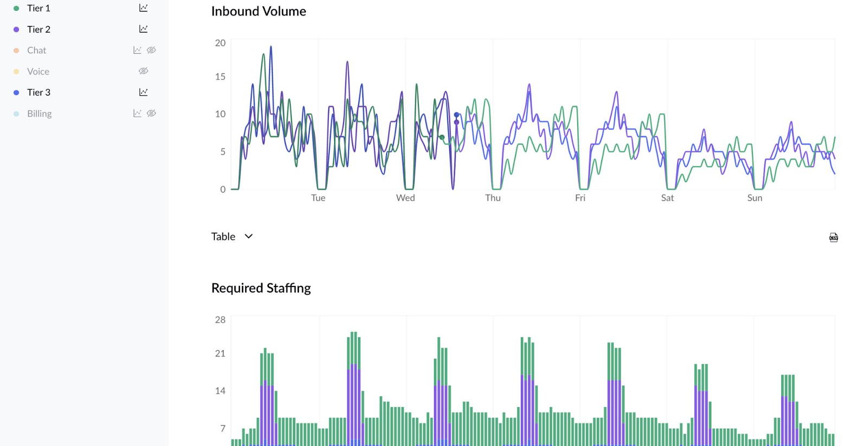Unhide the Billing series
This screenshot has height=446, width=868.
click(x=151, y=113)
